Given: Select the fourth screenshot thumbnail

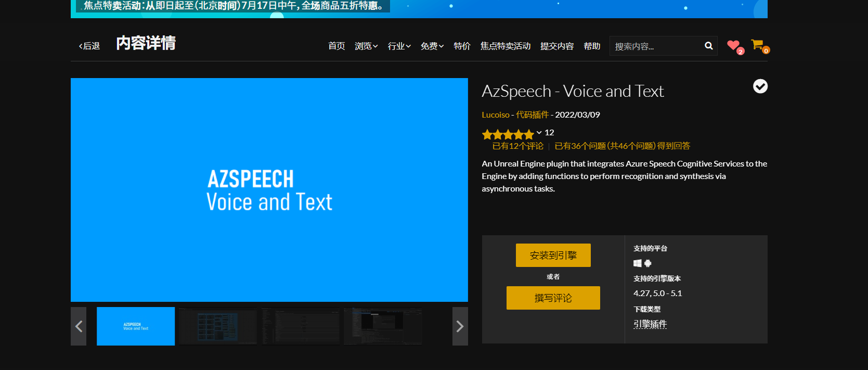Looking at the screenshot, I should click(383, 326).
